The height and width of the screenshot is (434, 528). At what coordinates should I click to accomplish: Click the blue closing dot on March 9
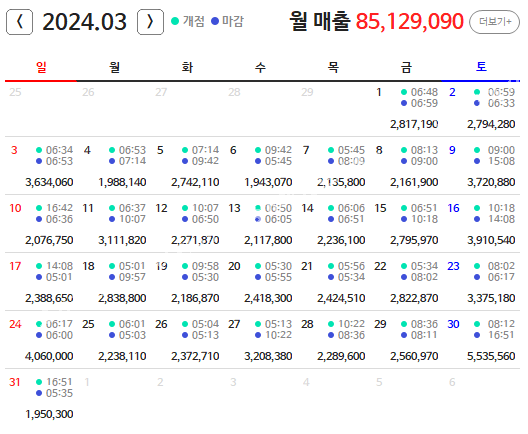(x=477, y=161)
